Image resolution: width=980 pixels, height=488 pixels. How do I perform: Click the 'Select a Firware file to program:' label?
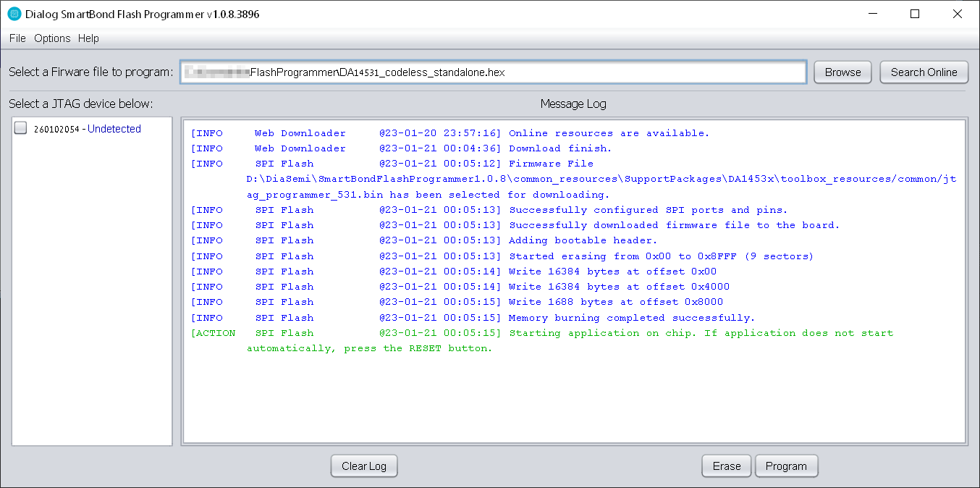click(x=91, y=72)
